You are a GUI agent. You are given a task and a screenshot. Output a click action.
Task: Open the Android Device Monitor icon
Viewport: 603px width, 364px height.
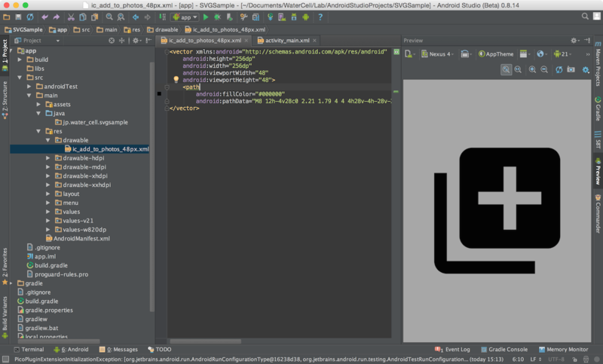306,17
